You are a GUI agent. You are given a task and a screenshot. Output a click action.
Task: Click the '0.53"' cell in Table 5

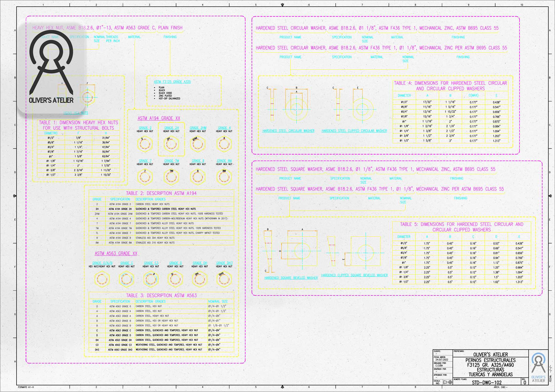496,243
